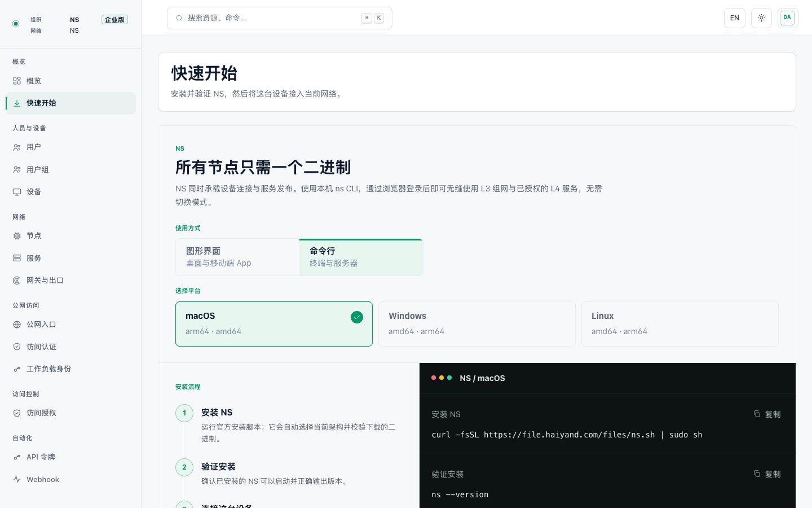Open the 快速开始 menu item
The width and height of the screenshot is (812, 508).
pos(71,103)
